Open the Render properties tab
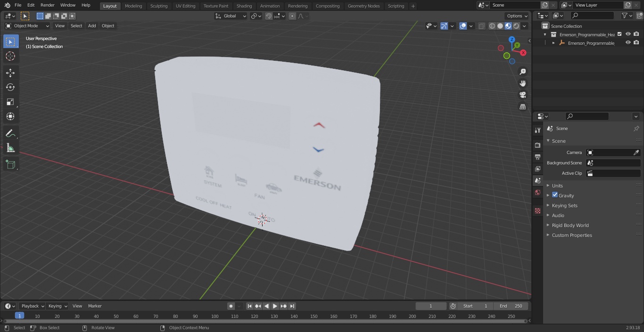 pos(537,145)
